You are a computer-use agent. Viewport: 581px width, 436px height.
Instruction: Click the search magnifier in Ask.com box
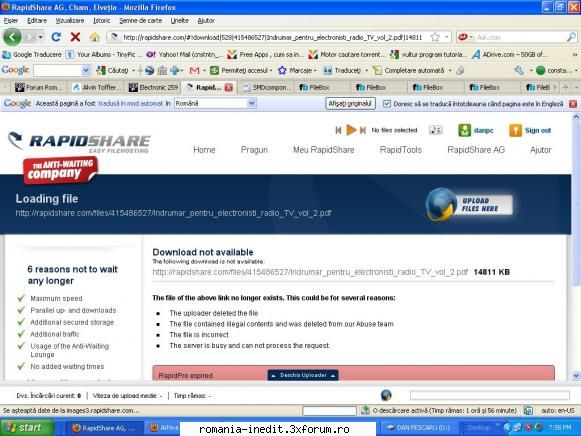click(571, 37)
